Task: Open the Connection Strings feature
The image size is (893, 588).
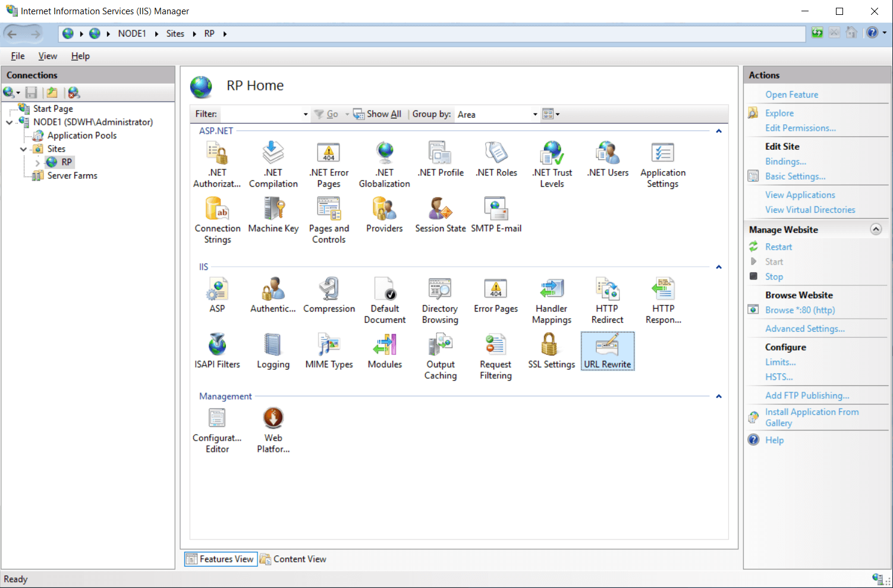Action: click(x=218, y=220)
